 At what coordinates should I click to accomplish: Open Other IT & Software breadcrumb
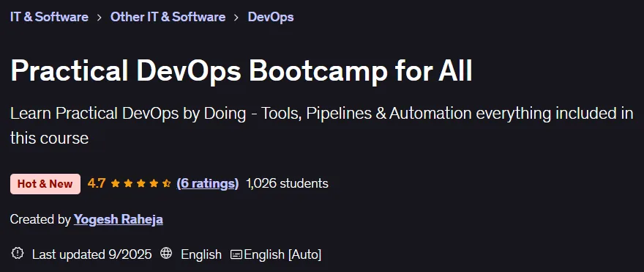168,17
